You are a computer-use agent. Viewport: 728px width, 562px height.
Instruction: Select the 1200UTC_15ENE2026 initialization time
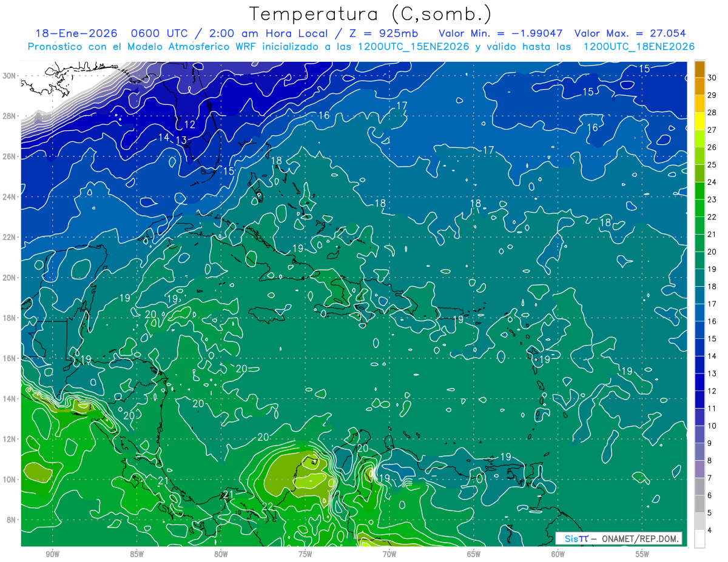(413, 47)
